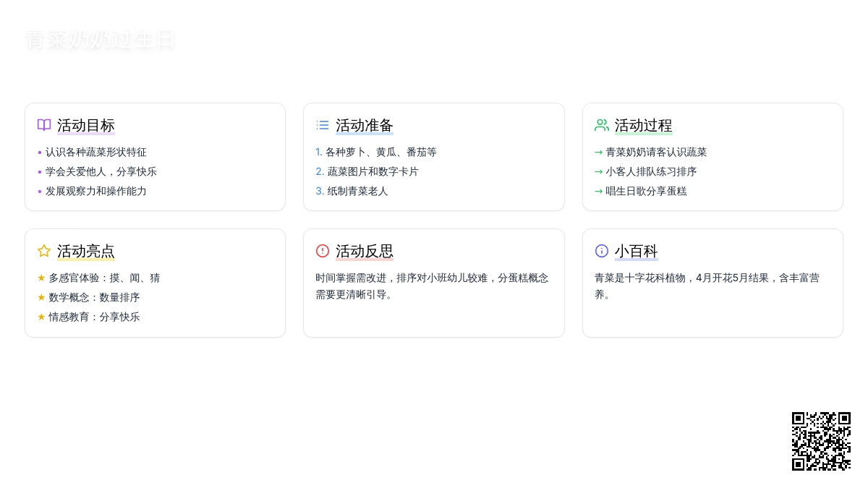Select the 活动过程 heading text
868x488 pixels.
[x=643, y=126]
